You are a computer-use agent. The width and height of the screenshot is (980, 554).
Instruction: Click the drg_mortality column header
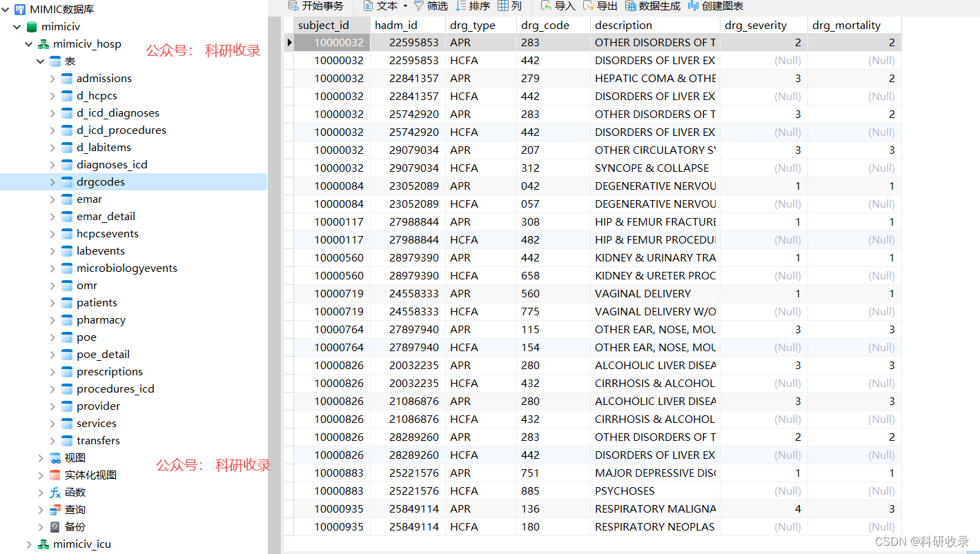(x=854, y=25)
